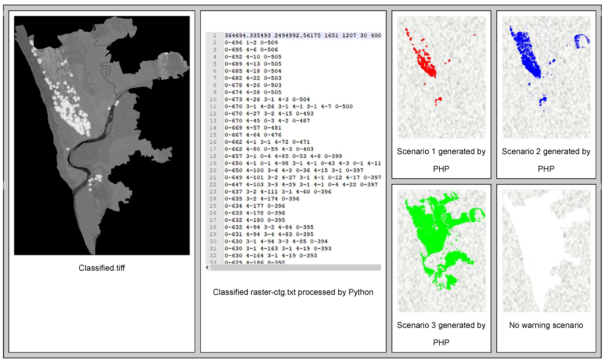The width and height of the screenshot is (606, 364).
Task: Click the Classified.tiff grayscale map image
Action: (x=102, y=135)
